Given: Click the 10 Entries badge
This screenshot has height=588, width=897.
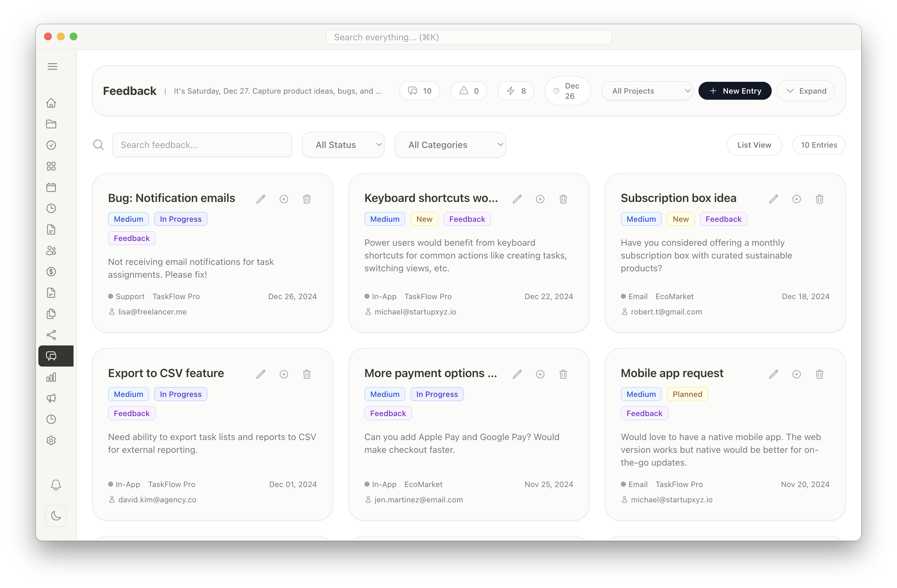Looking at the screenshot, I should click(x=819, y=145).
